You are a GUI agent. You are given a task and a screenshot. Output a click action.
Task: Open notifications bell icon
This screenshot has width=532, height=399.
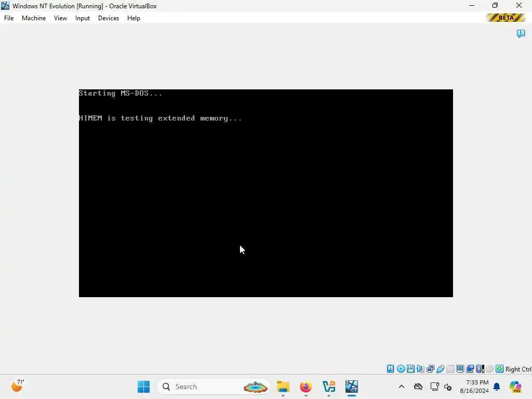coord(497,387)
